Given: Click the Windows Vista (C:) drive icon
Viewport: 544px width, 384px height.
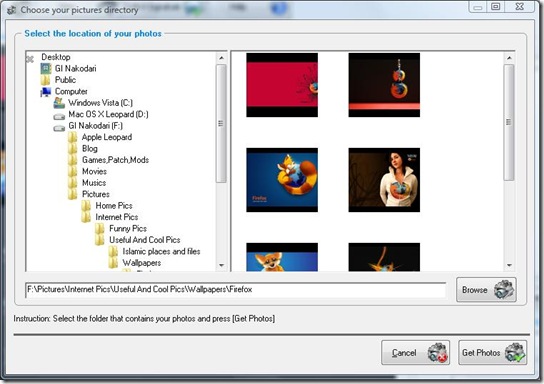Looking at the screenshot, I should (59, 103).
